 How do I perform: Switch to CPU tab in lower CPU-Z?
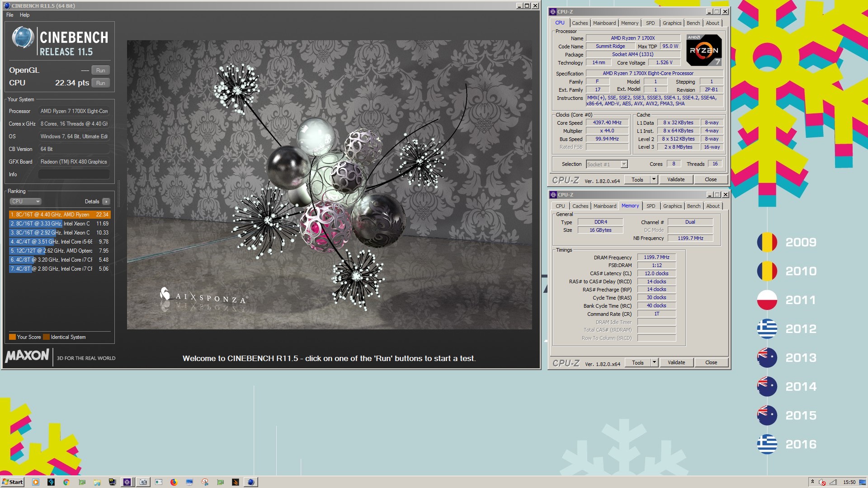560,206
